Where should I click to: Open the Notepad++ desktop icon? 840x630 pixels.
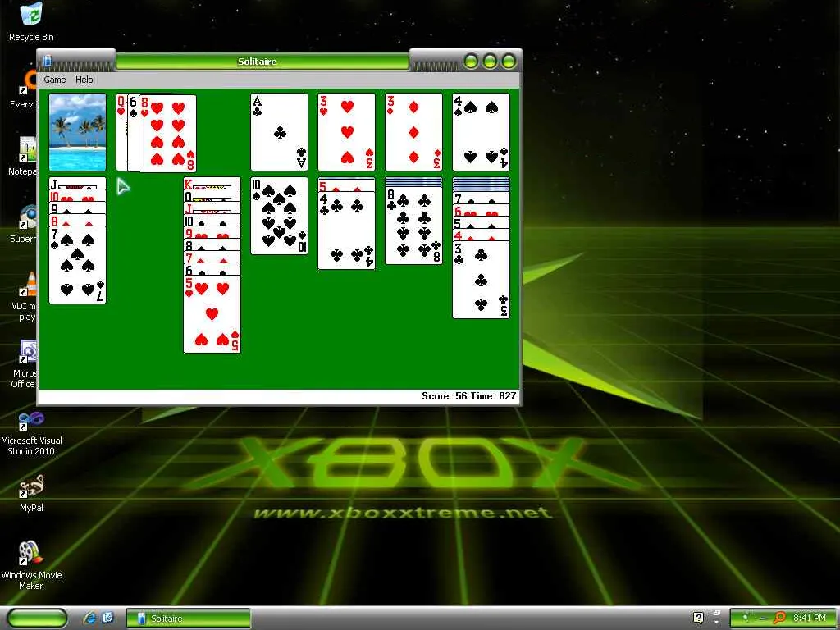22,157
